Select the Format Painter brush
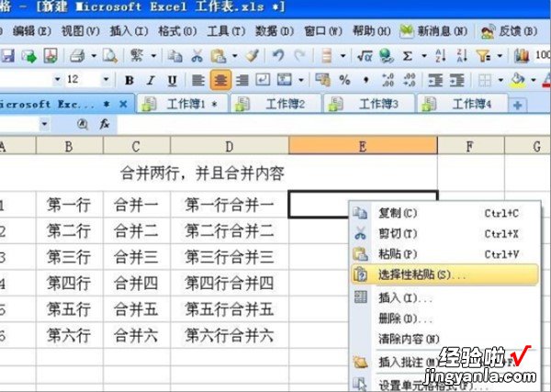 (252, 55)
